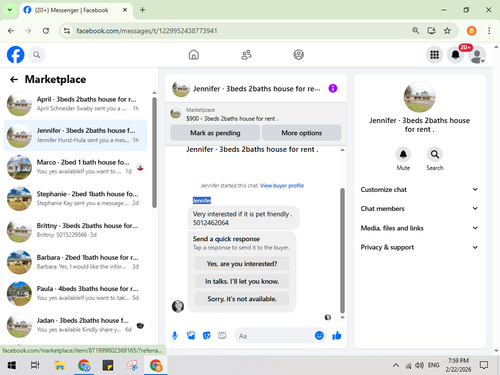Send quick reply Sorry, it's not available.
This screenshot has width=500, height=375.
[x=242, y=299]
